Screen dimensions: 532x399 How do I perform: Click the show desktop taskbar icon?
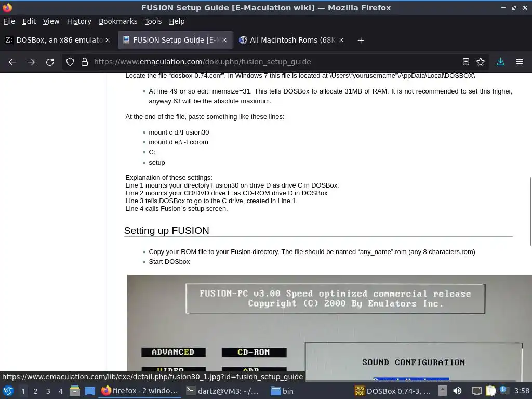[x=89, y=391]
